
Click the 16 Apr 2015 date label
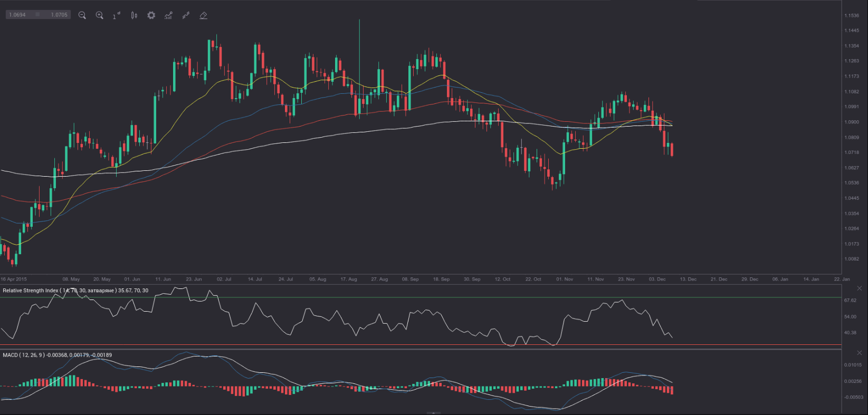pyautogui.click(x=14, y=279)
